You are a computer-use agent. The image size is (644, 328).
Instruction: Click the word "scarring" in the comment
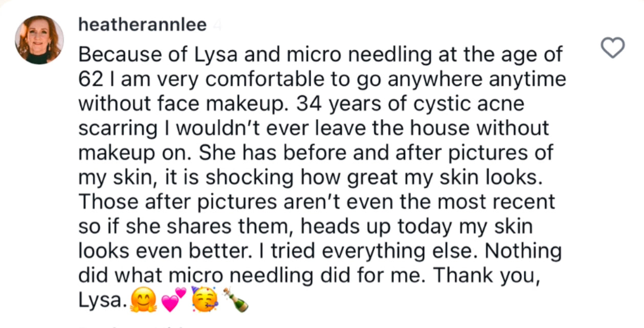click(115, 129)
